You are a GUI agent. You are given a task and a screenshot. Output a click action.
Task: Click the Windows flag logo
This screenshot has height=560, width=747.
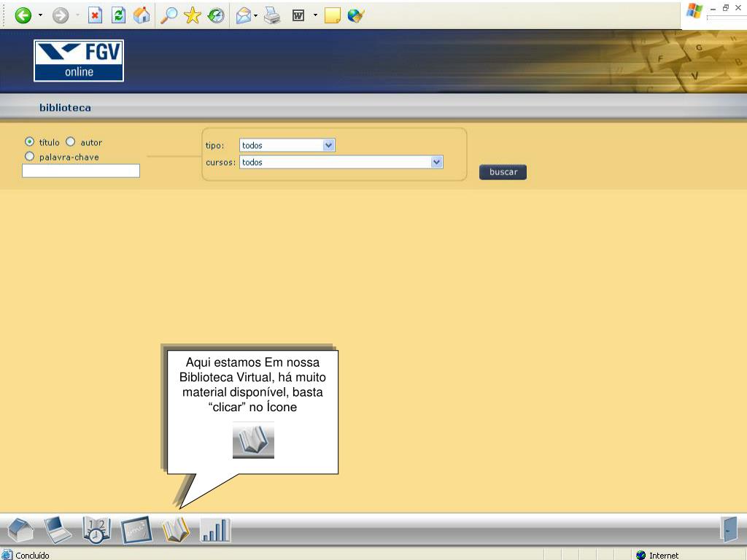(x=694, y=12)
